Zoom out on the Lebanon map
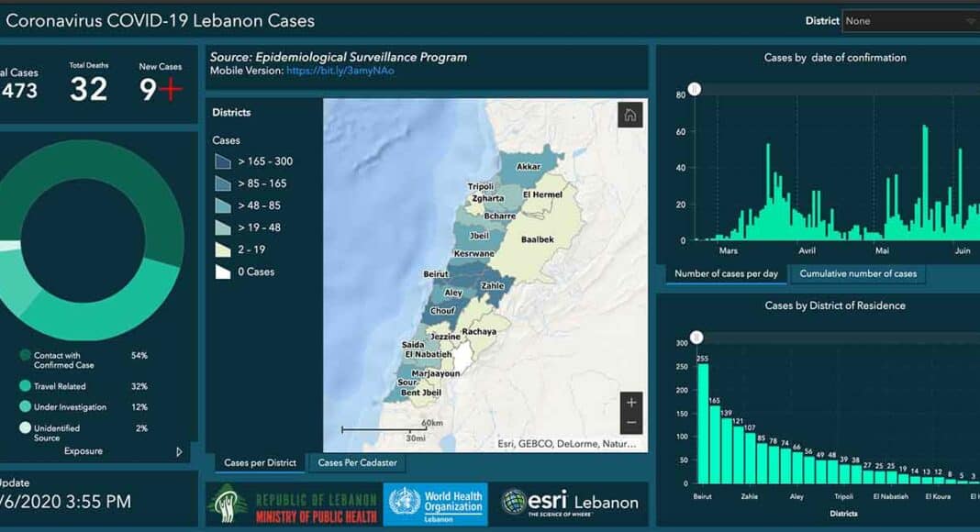 pyautogui.click(x=630, y=424)
